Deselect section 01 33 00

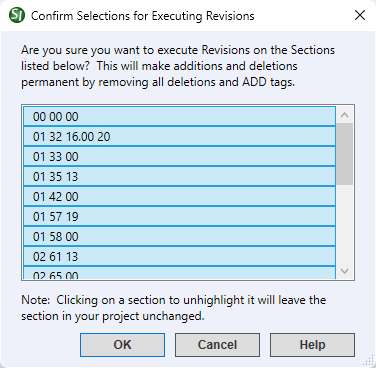[179, 156]
